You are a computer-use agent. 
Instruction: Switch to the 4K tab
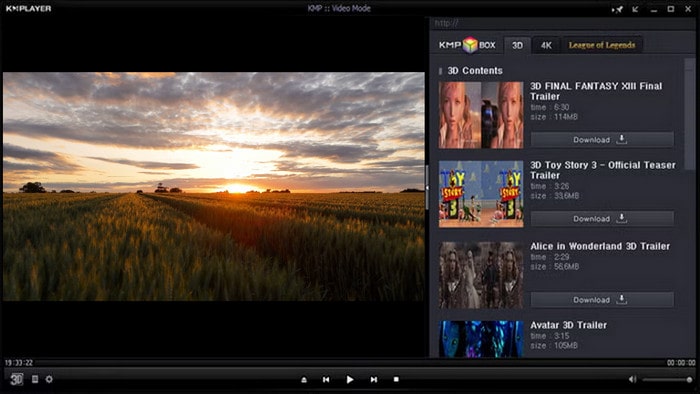coord(546,46)
